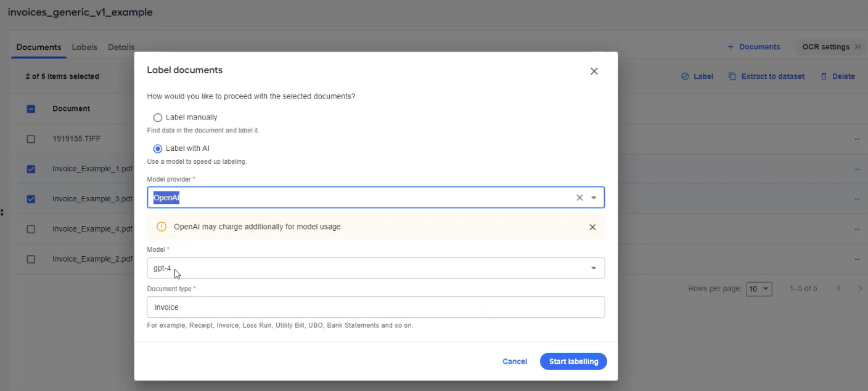Switch to the Labels tab
868x391 pixels.
[84, 47]
